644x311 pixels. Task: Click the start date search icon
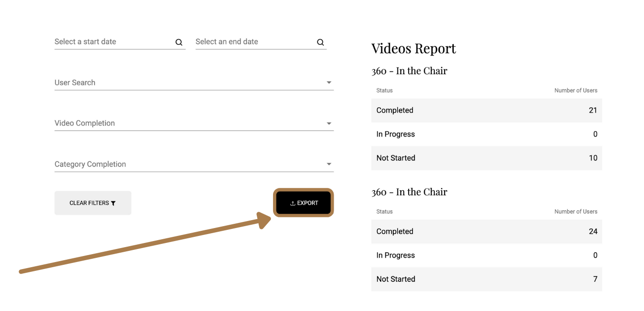click(179, 42)
